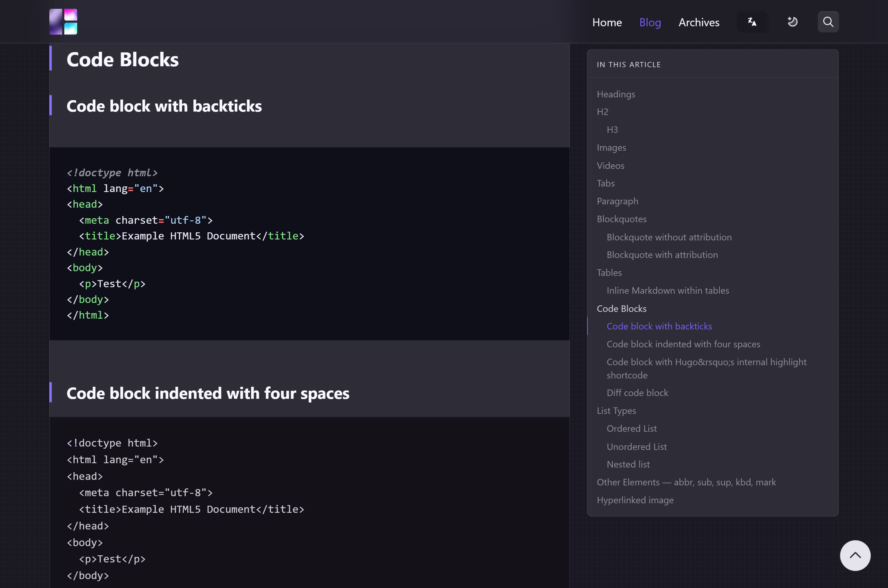Navigate to Home in the top navigation

(606, 22)
